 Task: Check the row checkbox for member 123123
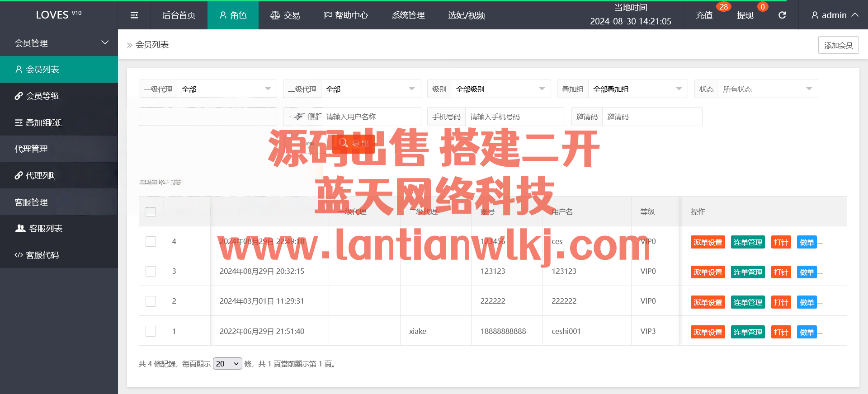151,272
